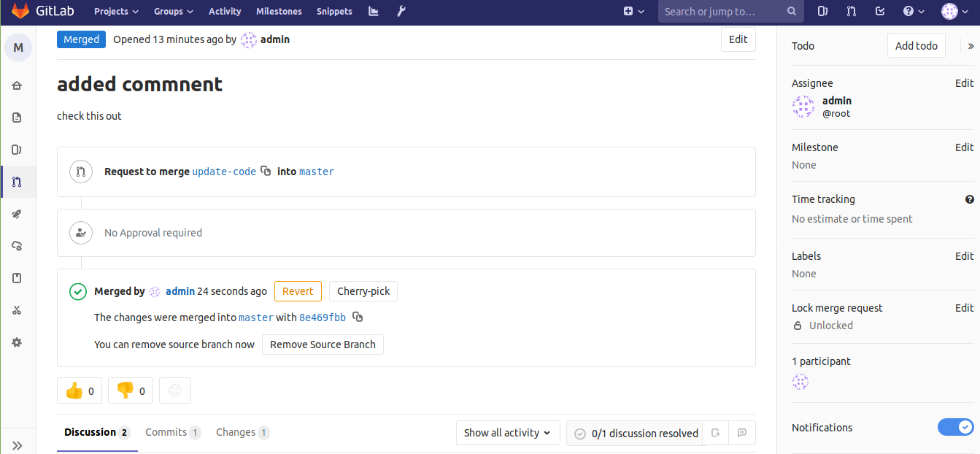
Task: Switch to the Changes tab
Action: (242, 433)
